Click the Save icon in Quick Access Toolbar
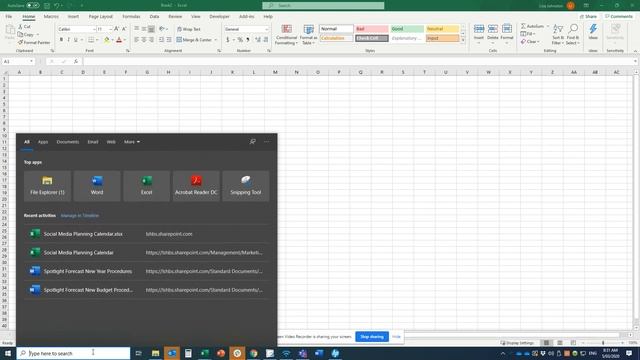Screen dimensions: 640x360 pos(47,6)
